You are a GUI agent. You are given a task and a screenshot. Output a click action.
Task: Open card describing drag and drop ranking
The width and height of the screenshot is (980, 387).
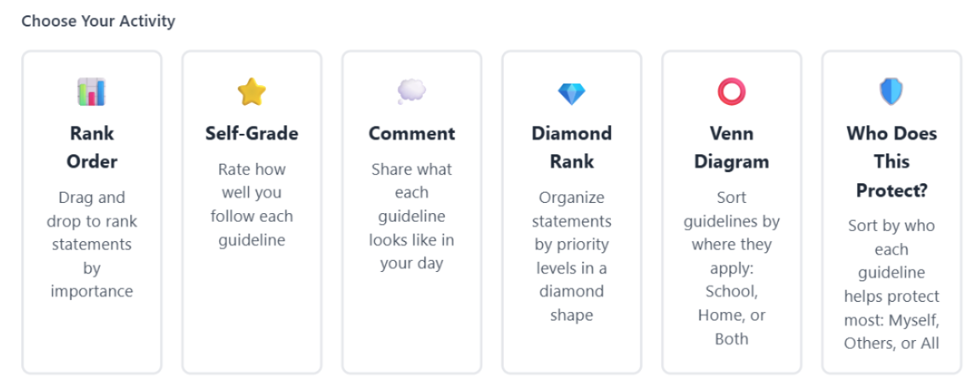(92, 212)
